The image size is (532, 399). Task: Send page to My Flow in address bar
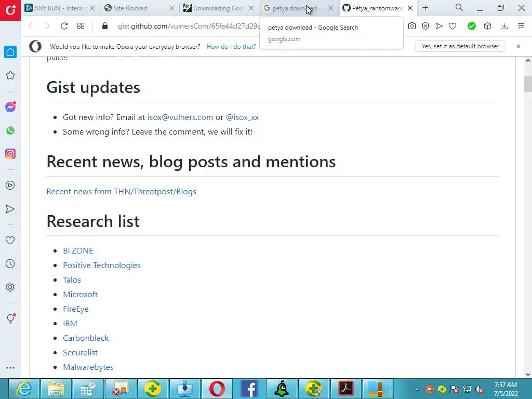pyautogui.click(x=439, y=26)
